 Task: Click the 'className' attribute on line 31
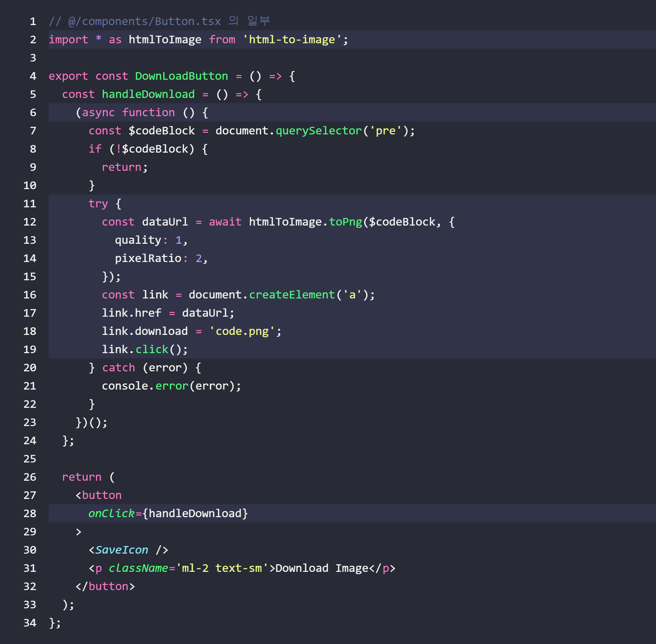tap(138, 568)
